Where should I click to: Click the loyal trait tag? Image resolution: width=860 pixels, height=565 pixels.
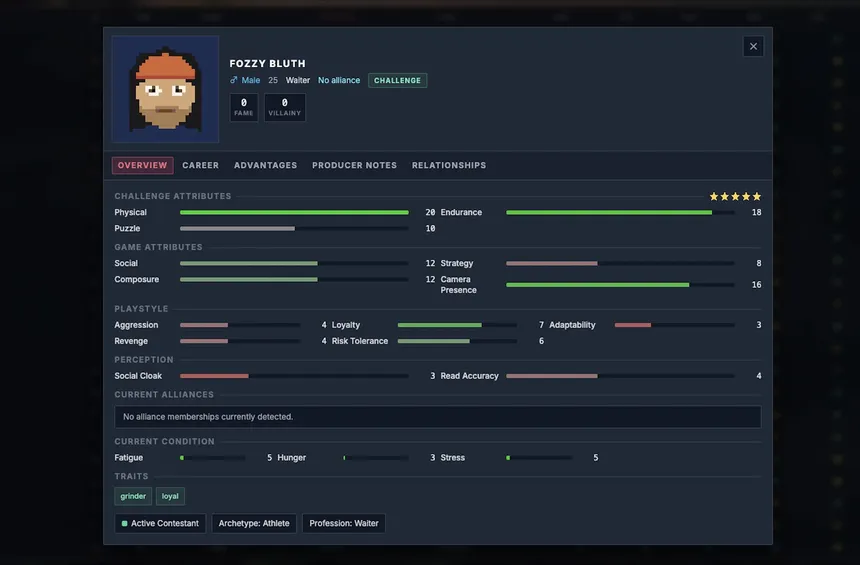click(170, 496)
